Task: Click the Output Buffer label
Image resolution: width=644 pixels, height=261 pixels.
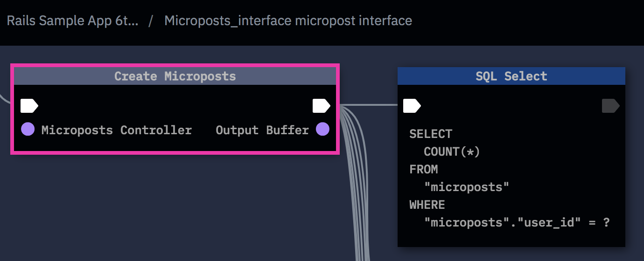Action: [x=262, y=130]
